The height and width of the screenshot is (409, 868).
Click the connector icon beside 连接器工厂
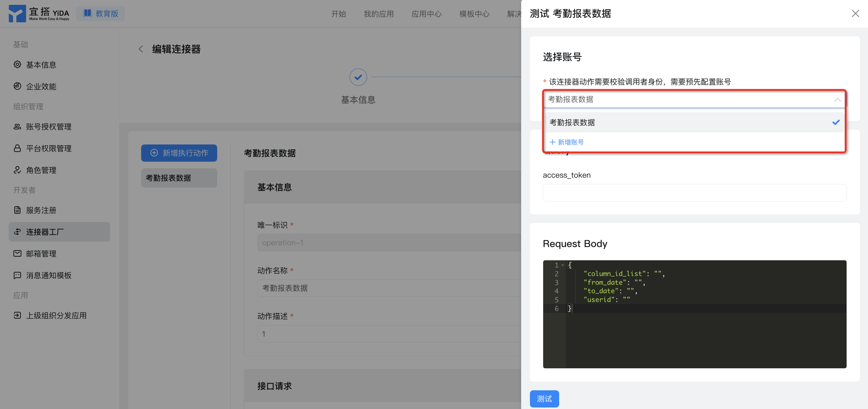pos(17,232)
